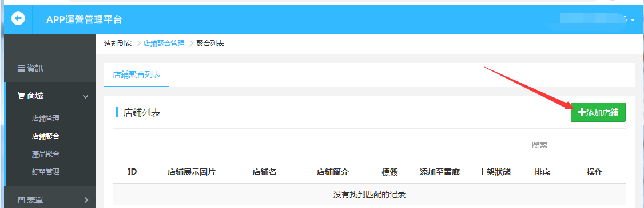
Task: Click the plus icon on 添加店鋪 button
Action: pyautogui.click(x=582, y=112)
